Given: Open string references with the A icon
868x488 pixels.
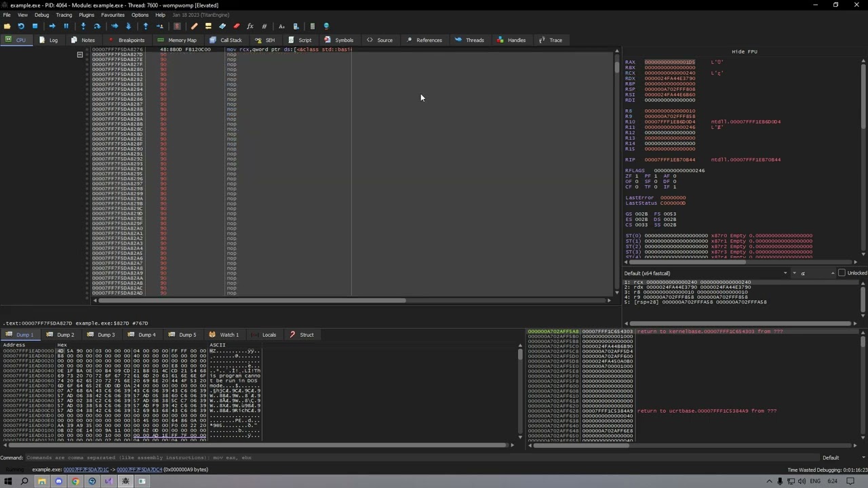Looking at the screenshot, I should tap(281, 26).
